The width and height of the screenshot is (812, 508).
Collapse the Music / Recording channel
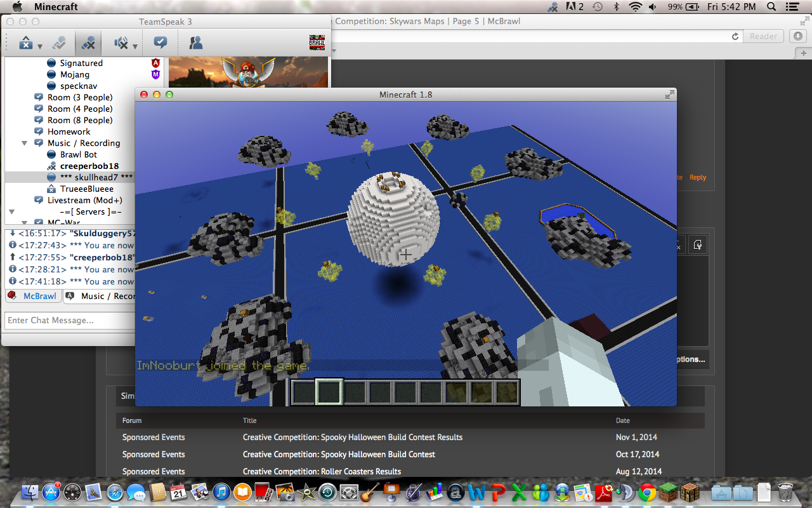[25, 144]
